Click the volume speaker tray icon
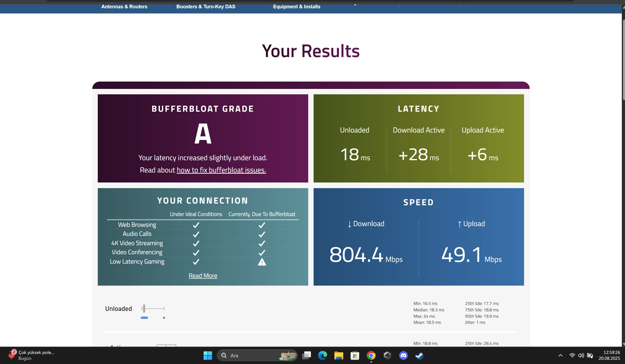 (581, 355)
